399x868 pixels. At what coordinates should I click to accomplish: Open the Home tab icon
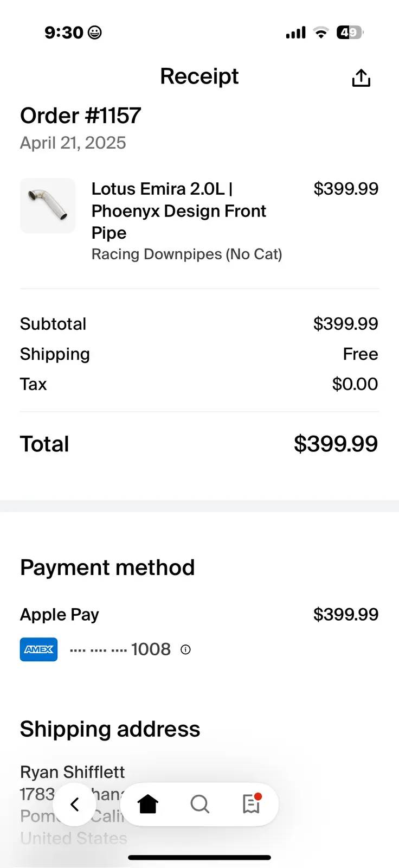[147, 804]
